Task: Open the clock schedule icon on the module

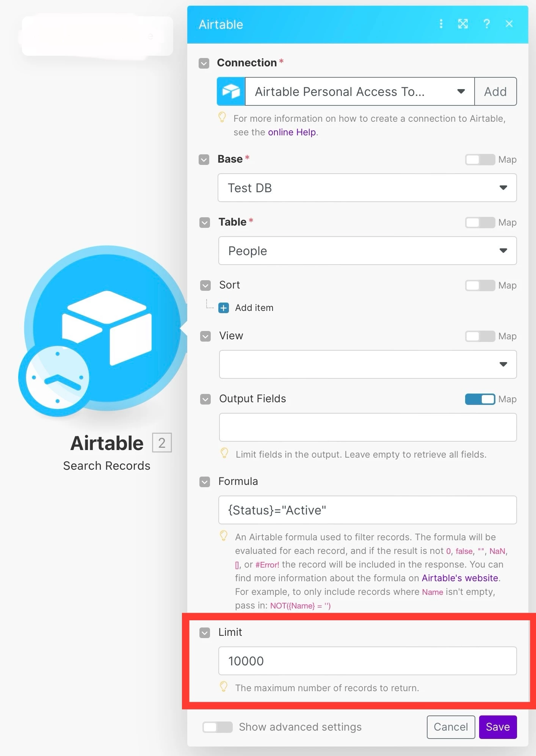Action: tap(57, 377)
